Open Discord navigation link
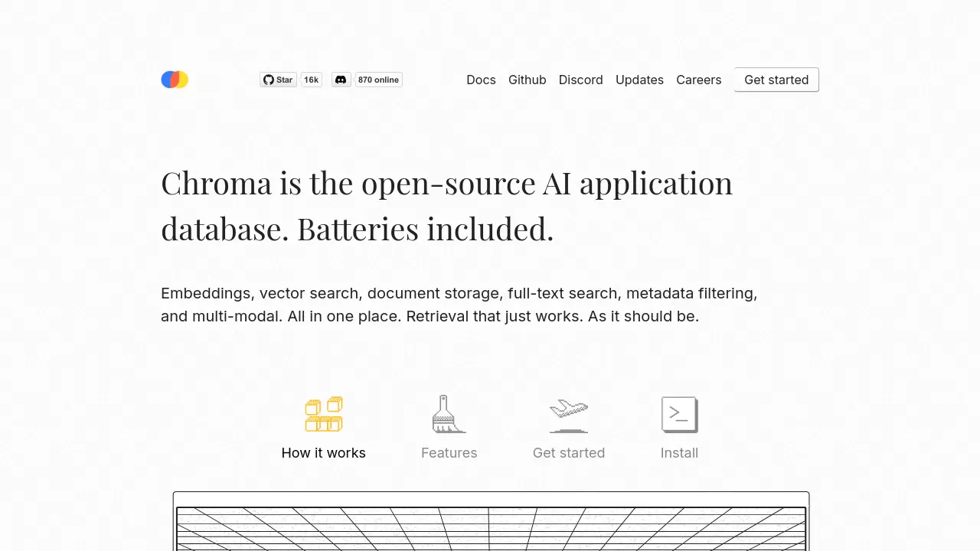 click(581, 80)
